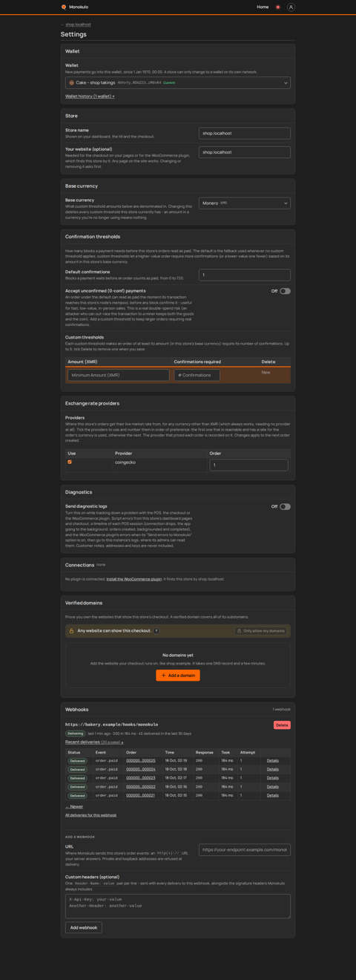Toggle Send diagnostic logs switch

click(x=285, y=506)
